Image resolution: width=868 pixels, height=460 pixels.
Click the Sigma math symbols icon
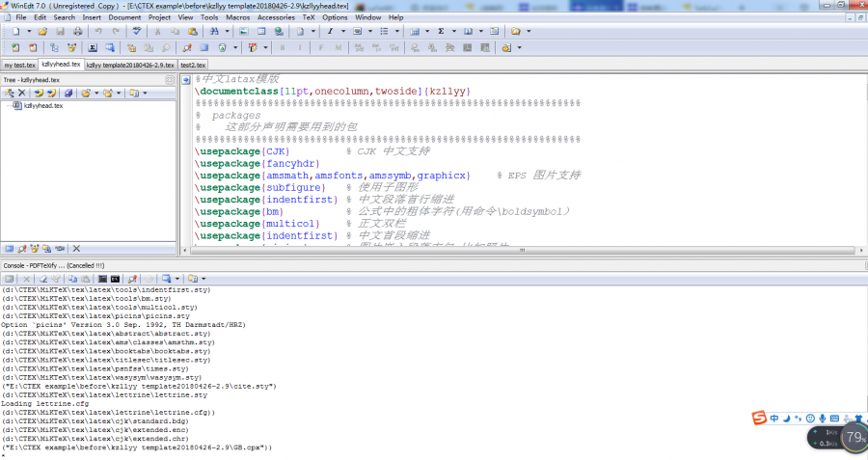click(441, 32)
